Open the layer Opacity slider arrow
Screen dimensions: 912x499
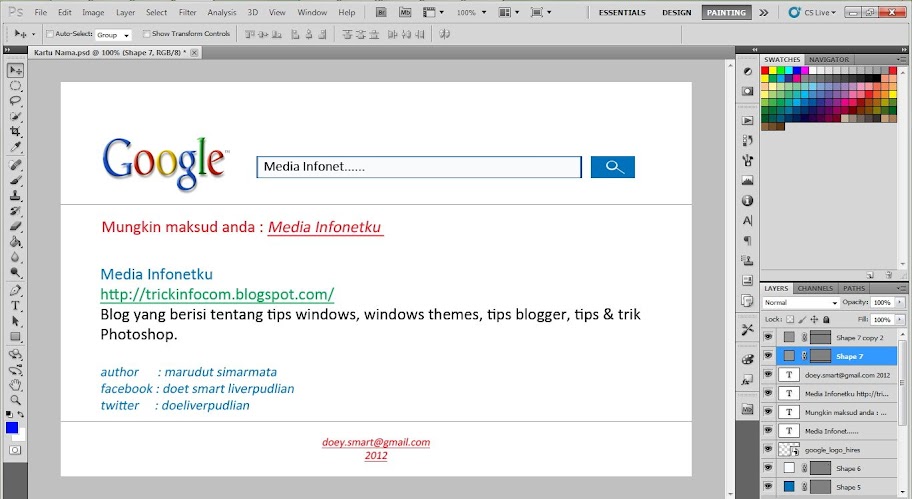[x=900, y=302]
